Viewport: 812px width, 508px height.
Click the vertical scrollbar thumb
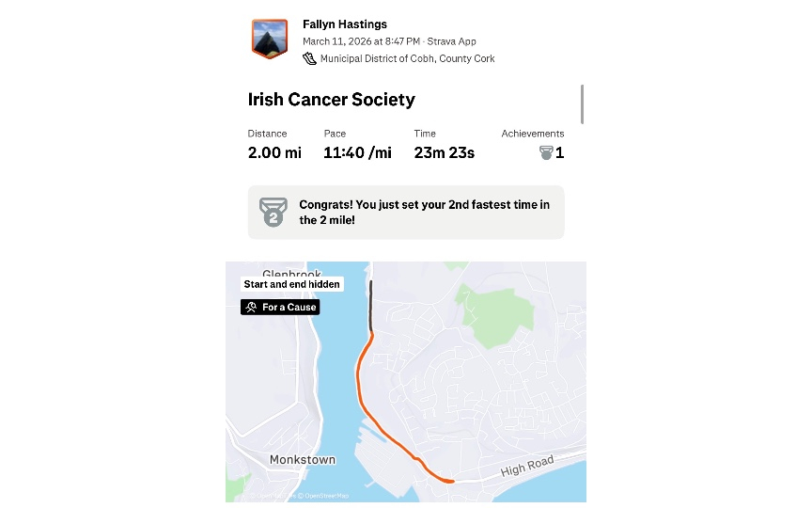(583, 103)
